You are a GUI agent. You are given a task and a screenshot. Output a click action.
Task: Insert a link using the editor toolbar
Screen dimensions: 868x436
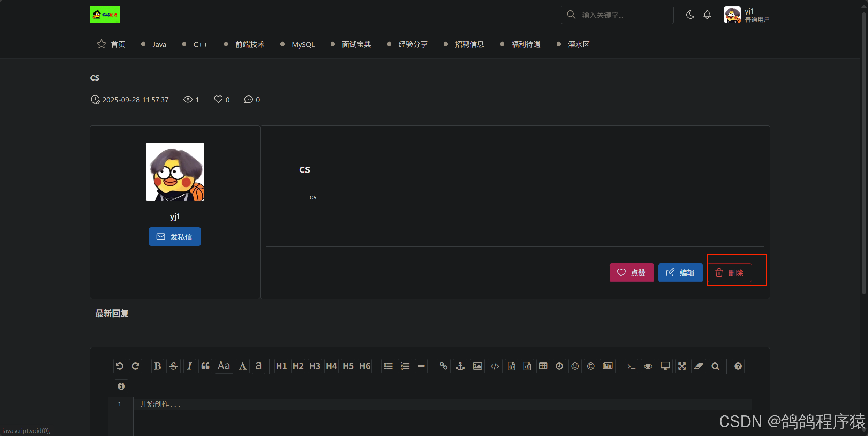[x=443, y=366]
